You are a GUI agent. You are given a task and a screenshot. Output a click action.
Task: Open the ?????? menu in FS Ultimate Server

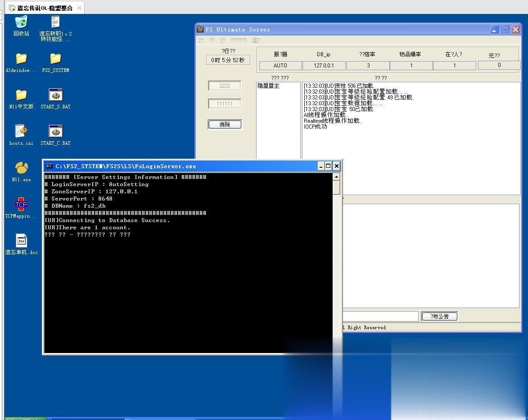(239, 40)
